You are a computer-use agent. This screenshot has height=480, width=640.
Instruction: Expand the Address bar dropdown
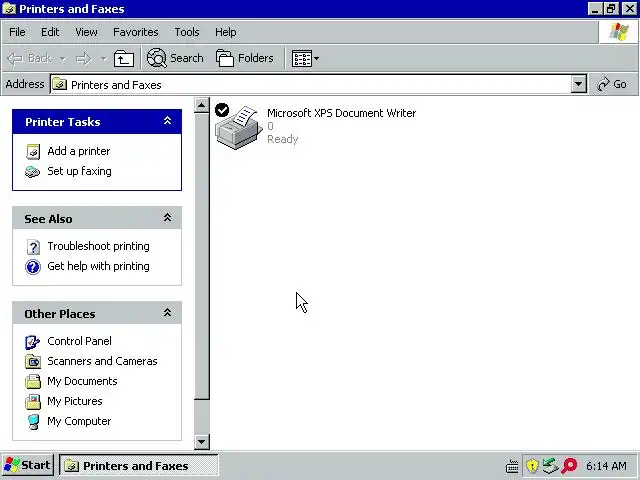coord(578,84)
